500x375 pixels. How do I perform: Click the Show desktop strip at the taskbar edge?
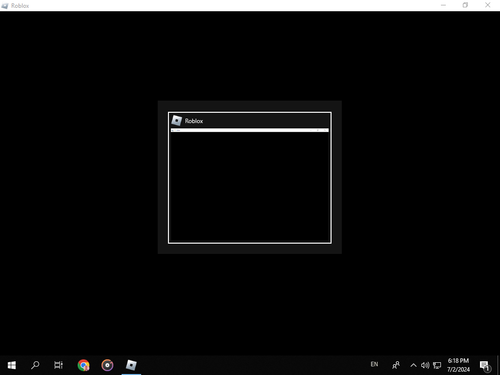[498, 365]
